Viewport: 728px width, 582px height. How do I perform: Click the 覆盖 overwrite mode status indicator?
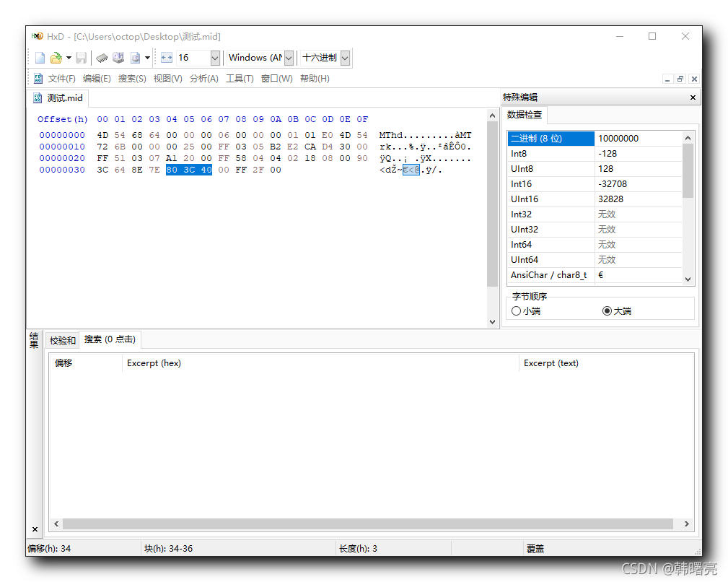[535, 549]
